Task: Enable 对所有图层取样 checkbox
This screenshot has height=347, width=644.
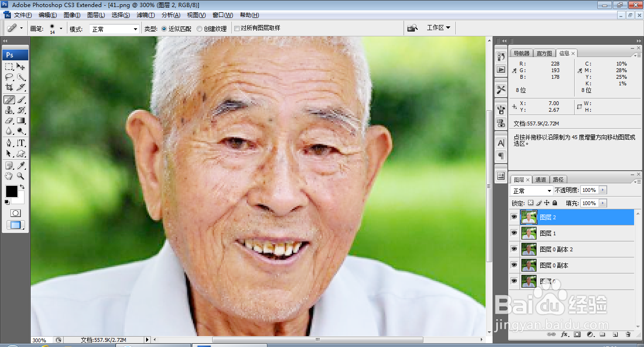Action: 237,28
